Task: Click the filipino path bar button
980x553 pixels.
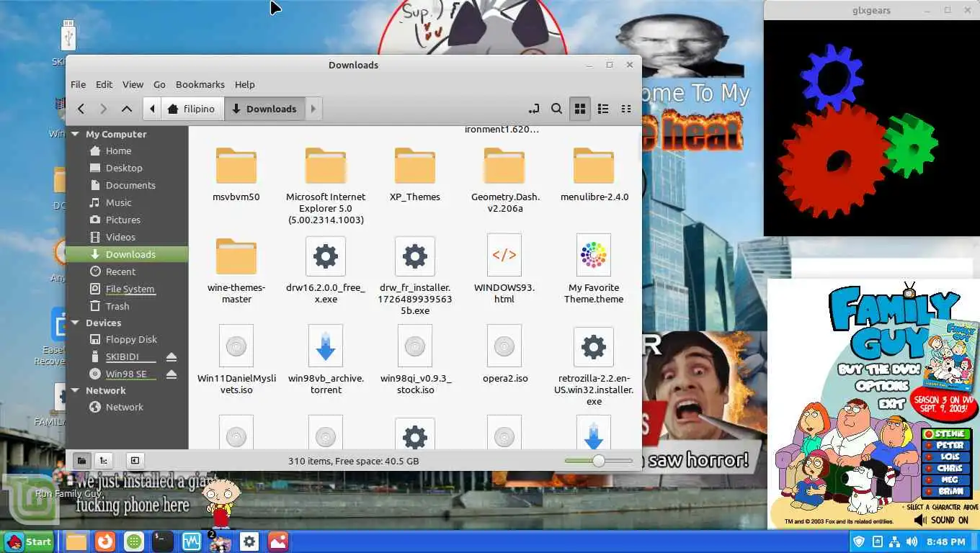Action: [192, 109]
